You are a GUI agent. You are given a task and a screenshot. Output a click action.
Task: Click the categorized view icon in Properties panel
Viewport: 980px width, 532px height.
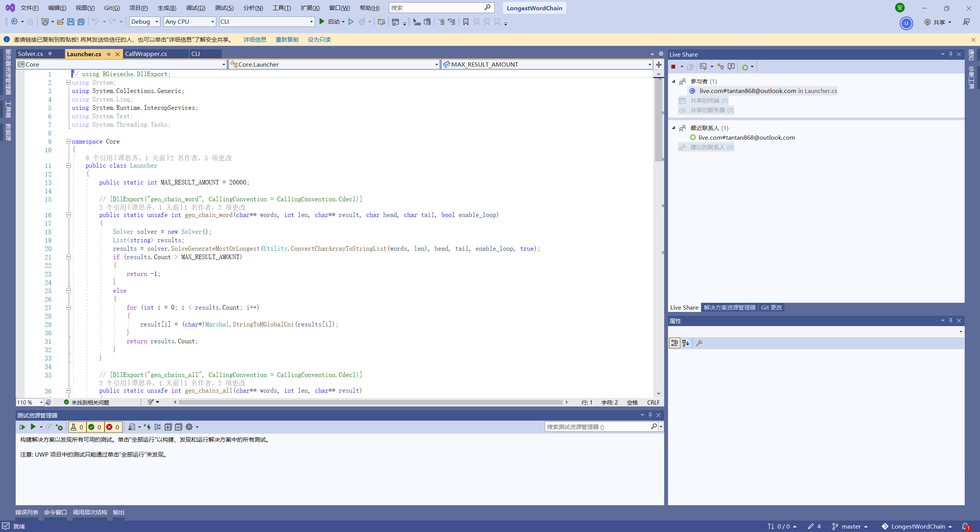(675, 343)
